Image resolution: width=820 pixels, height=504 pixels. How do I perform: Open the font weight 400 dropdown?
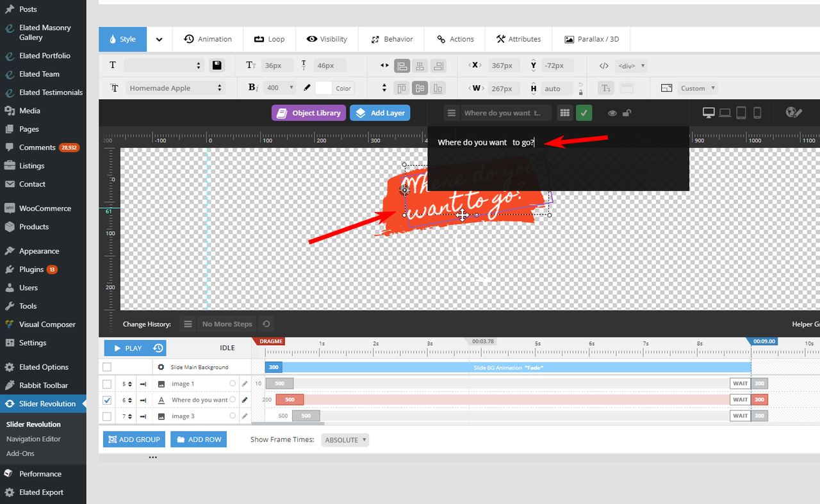(x=279, y=88)
